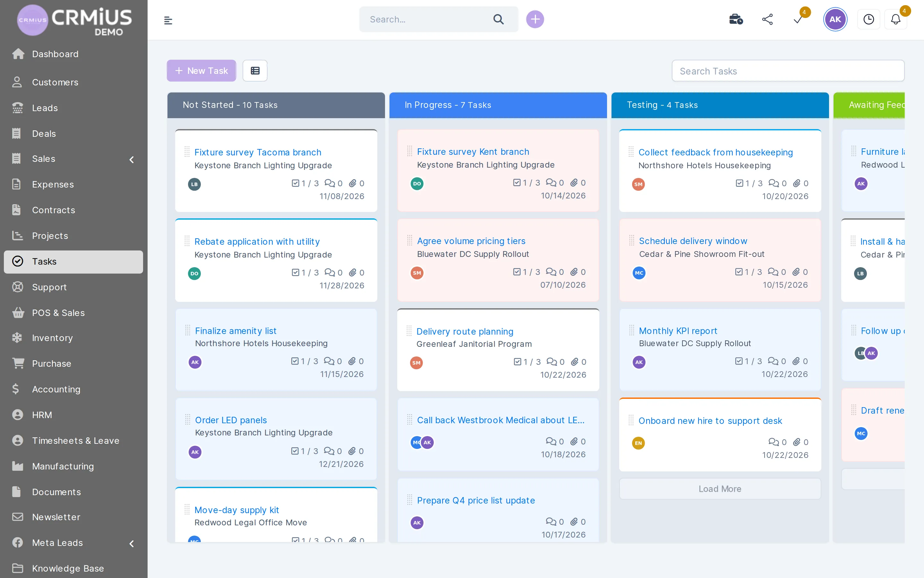Open Timesheets & Leave in the sidebar

(73, 440)
